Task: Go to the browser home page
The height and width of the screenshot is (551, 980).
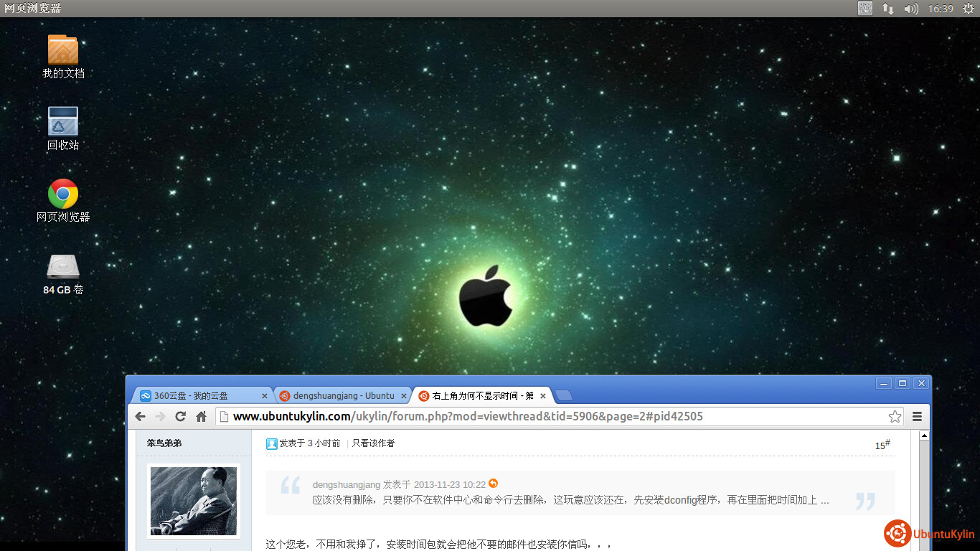Action: click(x=202, y=417)
